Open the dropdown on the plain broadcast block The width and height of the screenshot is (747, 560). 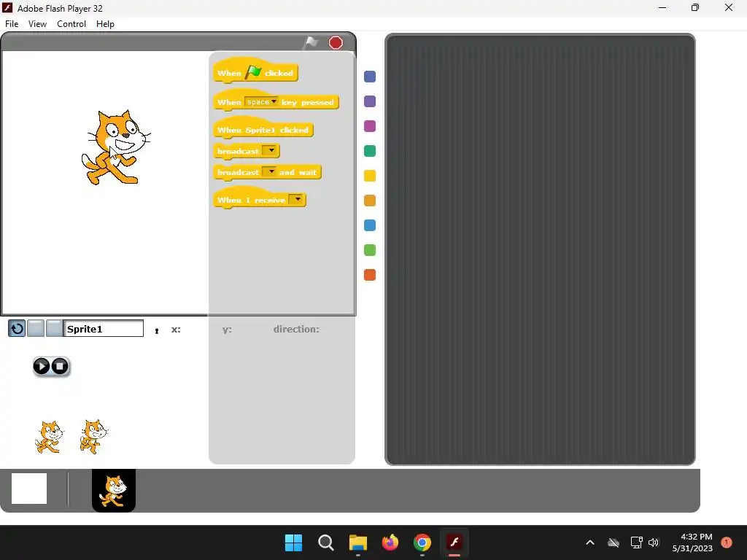(271, 150)
